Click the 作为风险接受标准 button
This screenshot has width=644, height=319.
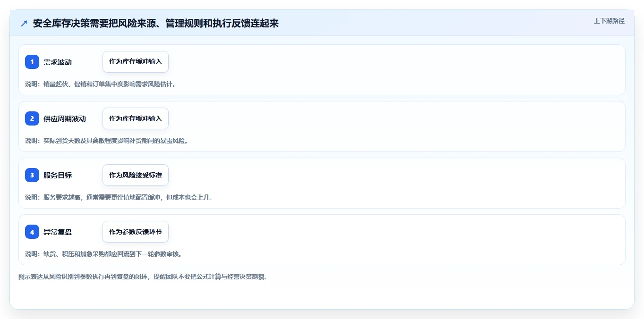tap(136, 175)
